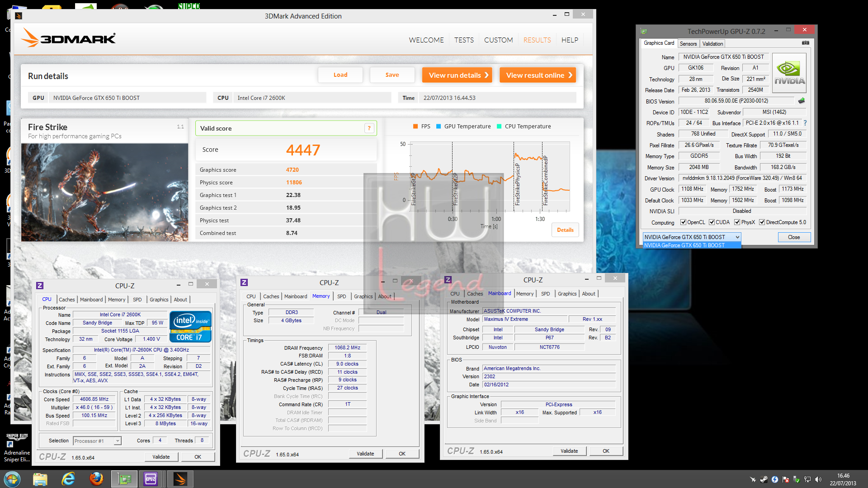Image resolution: width=868 pixels, height=488 pixels.
Task: Open the Valid score help question mark
Action: [369, 128]
